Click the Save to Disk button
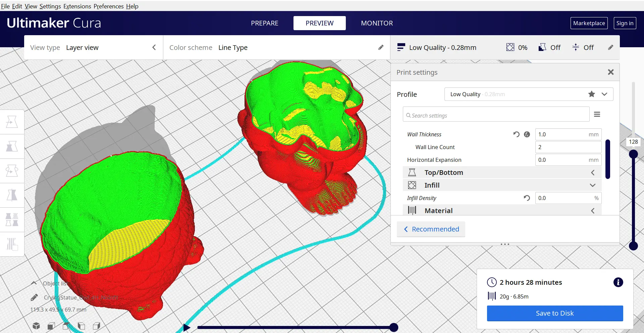Viewport: 644px width, 333px height. (555, 313)
